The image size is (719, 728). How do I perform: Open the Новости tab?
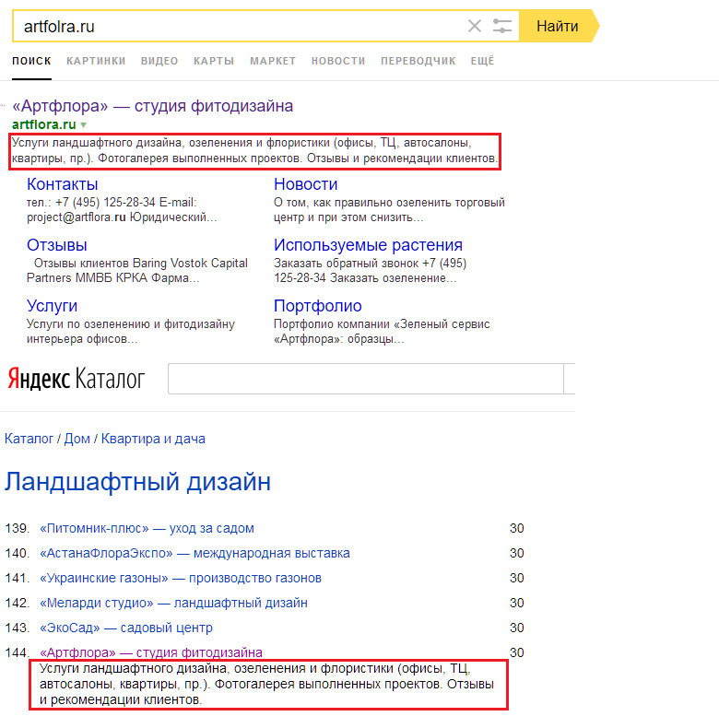[x=338, y=61]
